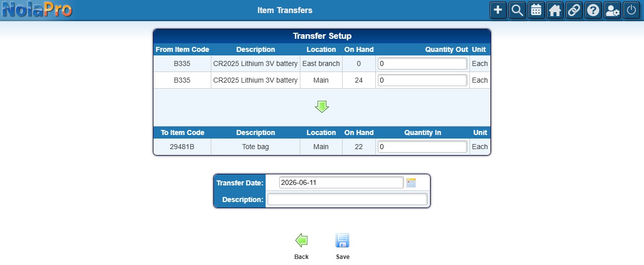The image size is (644, 265).
Task: Focus Quantity In field for Tote bag
Action: coord(423,147)
